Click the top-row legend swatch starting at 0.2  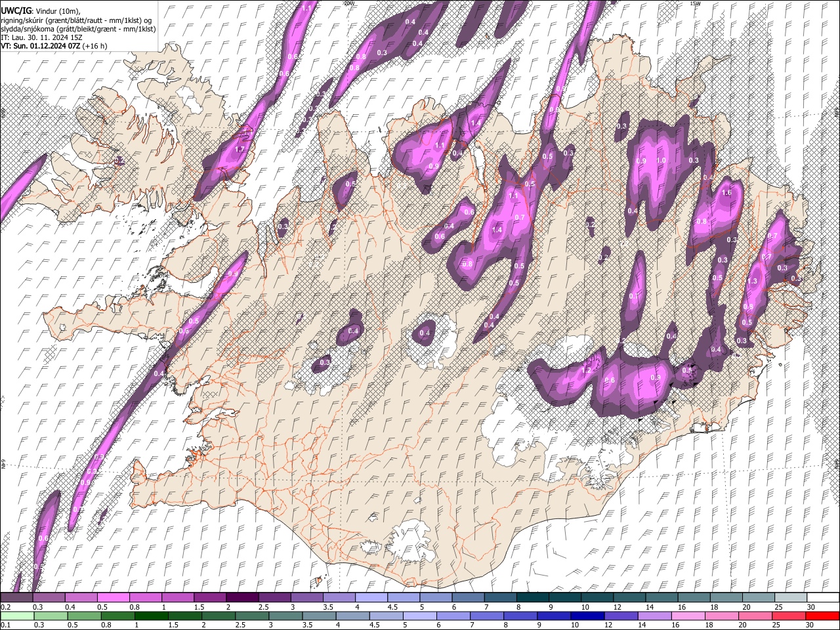tap(17, 597)
